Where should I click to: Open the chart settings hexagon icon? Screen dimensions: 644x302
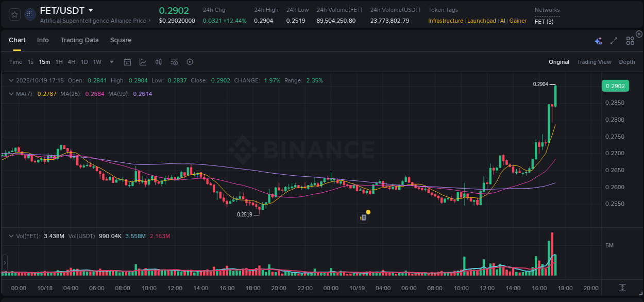point(190,62)
